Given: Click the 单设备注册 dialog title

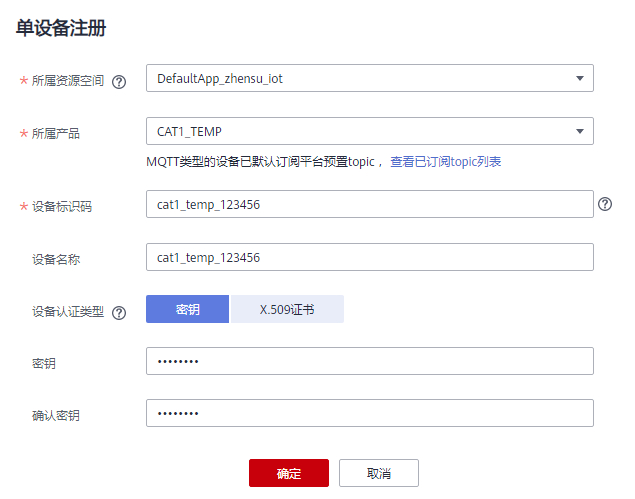Looking at the screenshot, I should [x=61, y=29].
